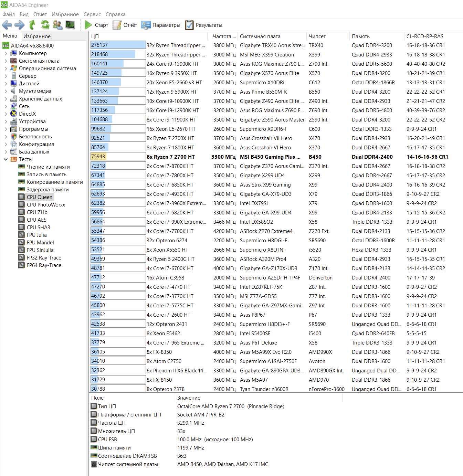Select CPU AES benchmark icon
The width and height of the screenshot is (463, 476).
pyautogui.click(x=22, y=220)
